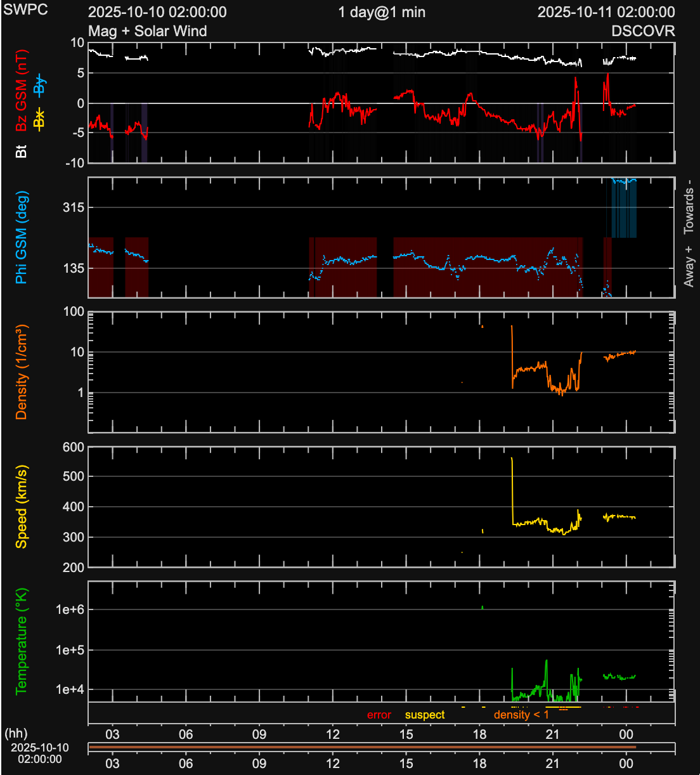Toggle the Bz GSM (nT) series label
Image resolution: width=700 pixels, height=775 pixels.
[22, 91]
